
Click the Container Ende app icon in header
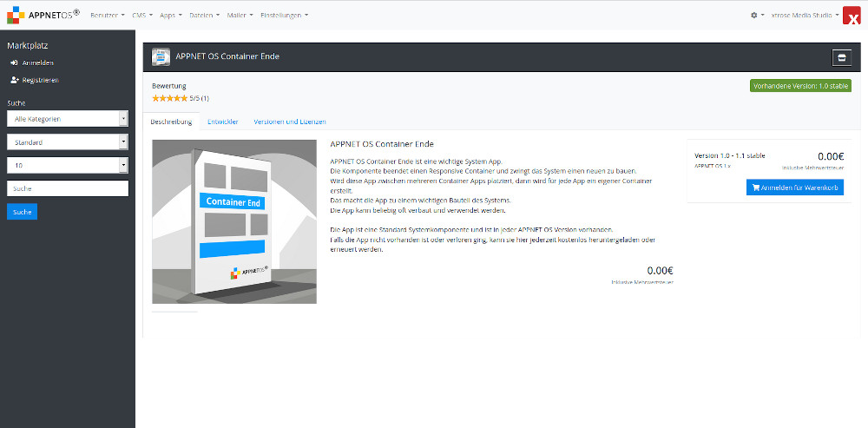pos(161,57)
